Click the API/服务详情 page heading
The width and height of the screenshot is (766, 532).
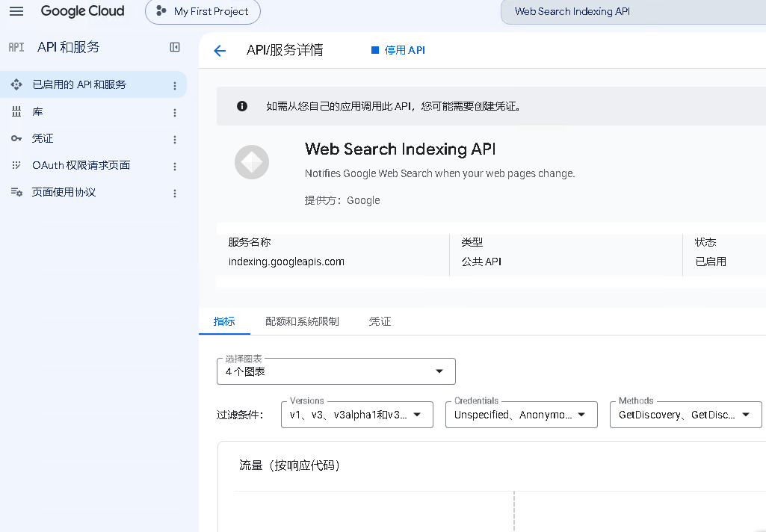coord(285,50)
